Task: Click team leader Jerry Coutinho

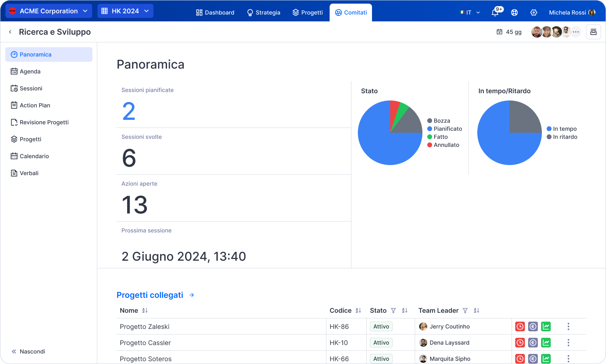Action: [x=444, y=326]
